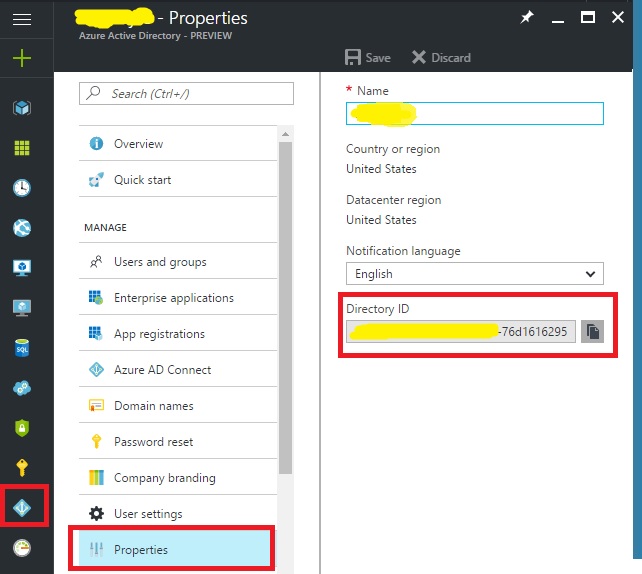Image resolution: width=642 pixels, height=574 pixels.
Task: Open Quick start menu item
Action: pos(178,180)
